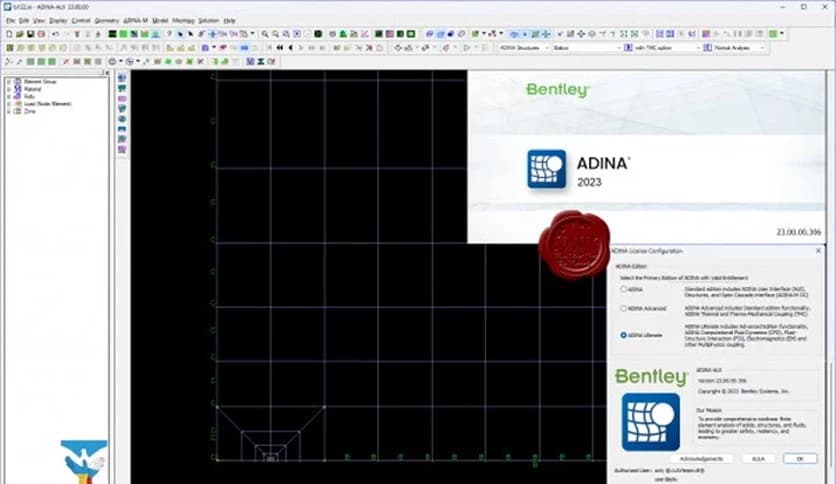Click the previous frame arrow icon
The width and height of the screenshot is (836, 484).
tap(291, 48)
